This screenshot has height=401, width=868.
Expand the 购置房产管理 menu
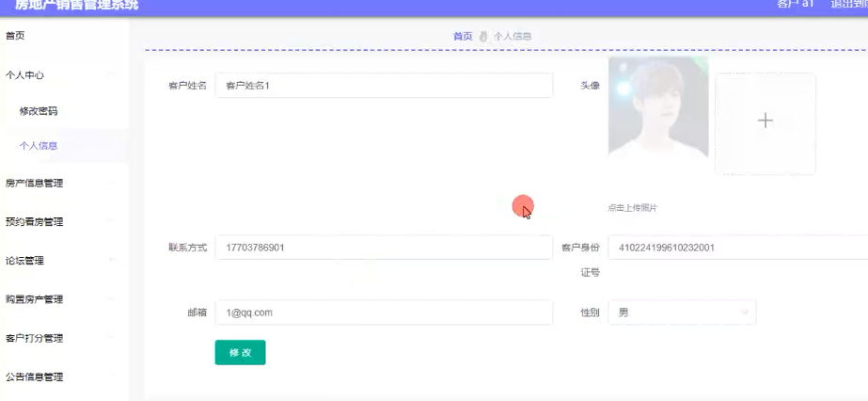(64, 299)
